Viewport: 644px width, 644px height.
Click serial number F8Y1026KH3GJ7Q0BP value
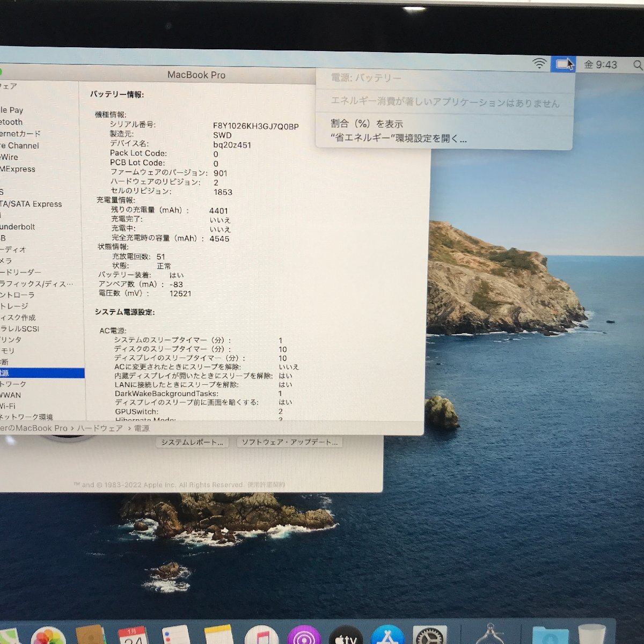(255, 126)
